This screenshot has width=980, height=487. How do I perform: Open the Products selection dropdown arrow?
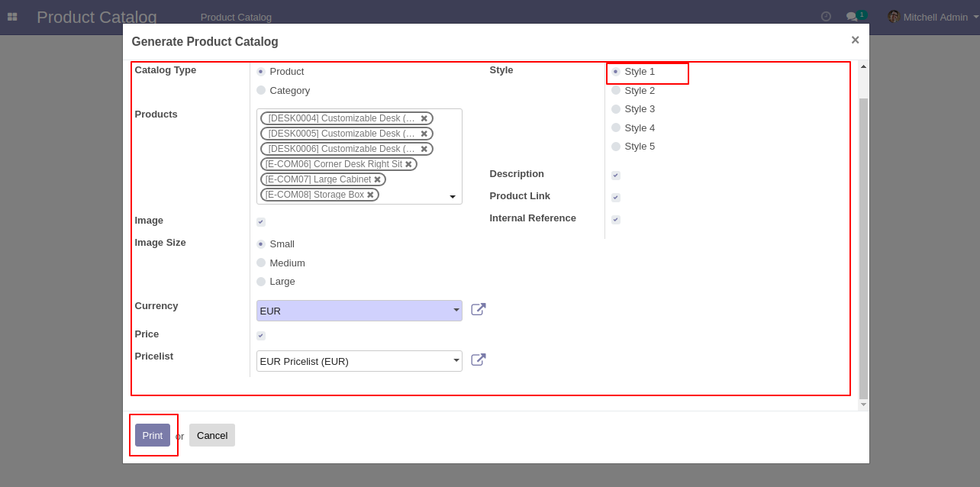coord(453,197)
